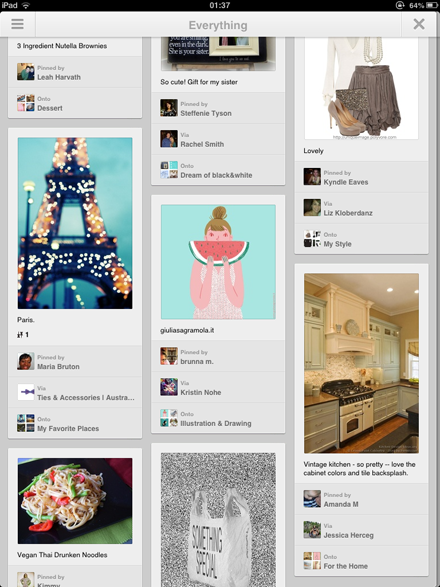Screen dimensions: 440x587
Task: Open the Eiffel Tower Paris pin image
Action: tap(75, 223)
